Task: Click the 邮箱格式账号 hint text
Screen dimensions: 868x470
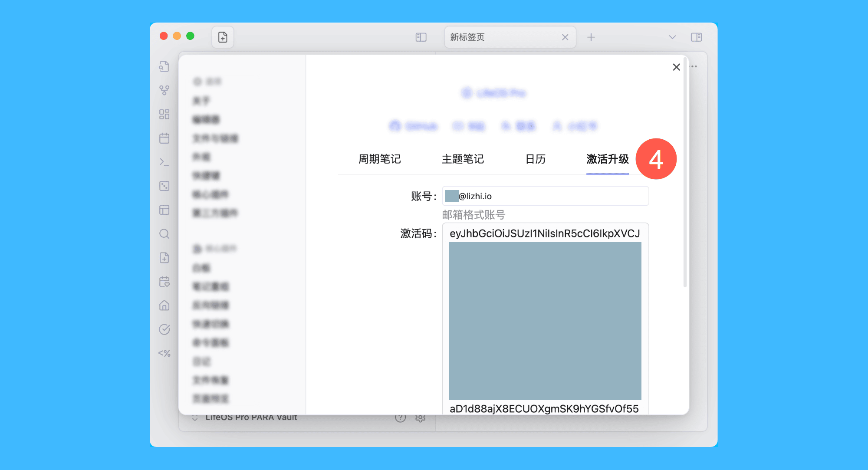Action: (473, 215)
